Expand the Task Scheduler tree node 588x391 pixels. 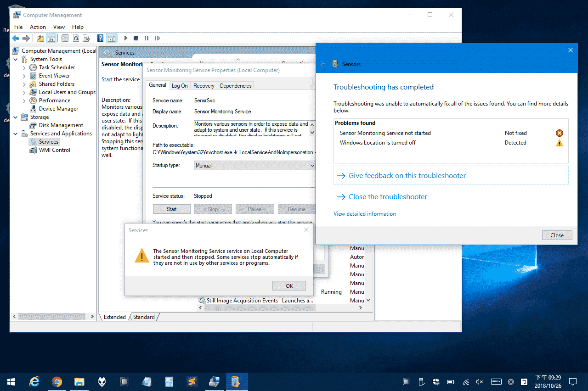click(24, 67)
